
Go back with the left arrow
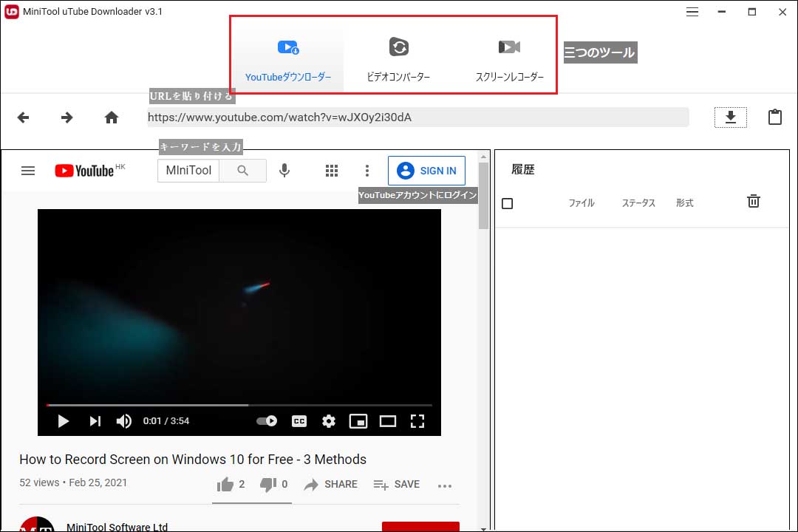(24, 117)
